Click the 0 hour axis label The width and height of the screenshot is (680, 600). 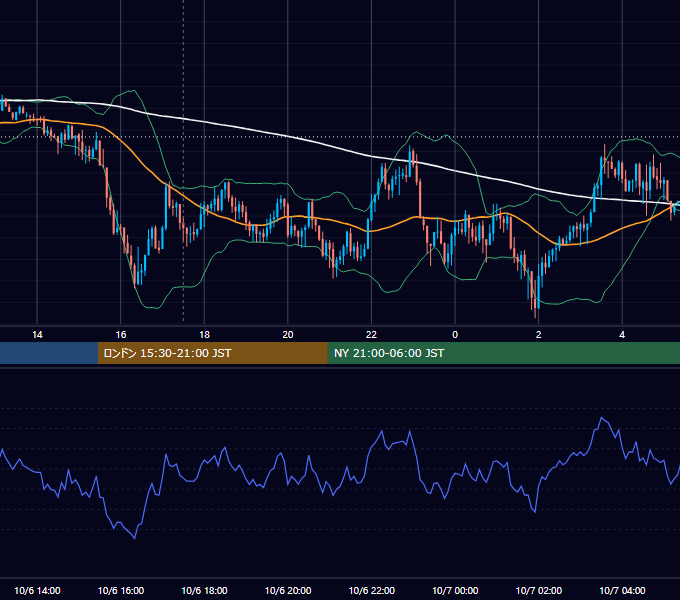tap(455, 335)
